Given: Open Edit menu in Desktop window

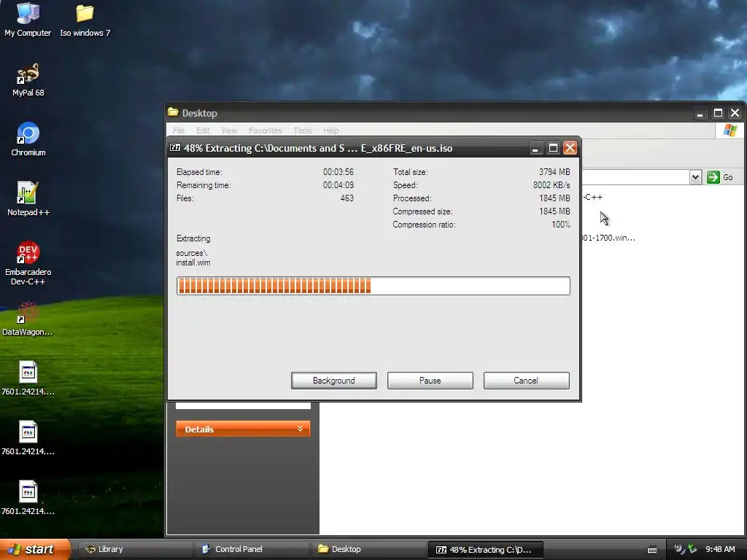Looking at the screenshot, I should pos(203,131).
